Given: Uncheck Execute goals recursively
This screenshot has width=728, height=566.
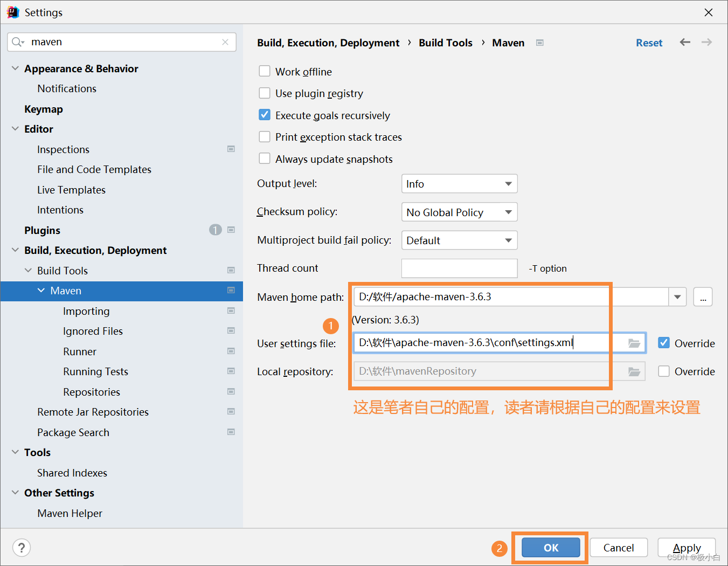Looking at the screenshot, I should click(x=265, y=115).
